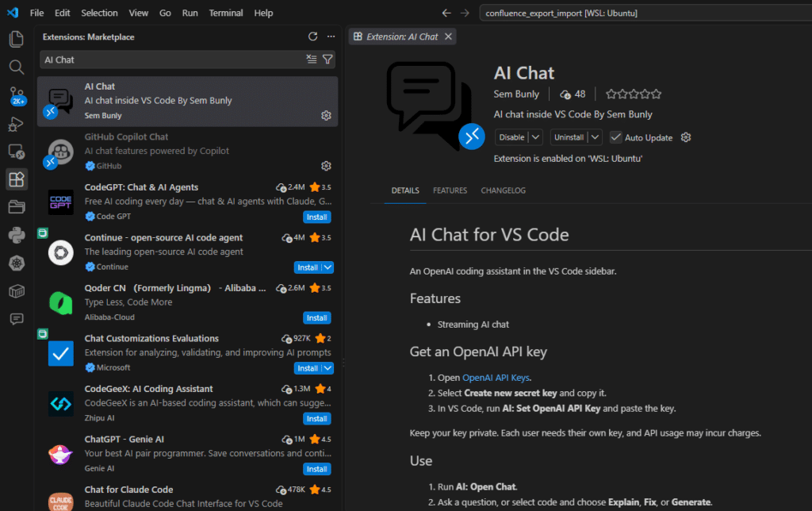Open the View menu
The image size is (812, 511).
[x=138, y=13]
